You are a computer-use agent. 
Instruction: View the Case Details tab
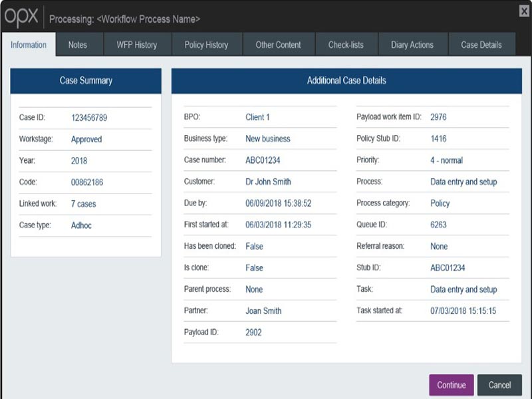point(481,45)
